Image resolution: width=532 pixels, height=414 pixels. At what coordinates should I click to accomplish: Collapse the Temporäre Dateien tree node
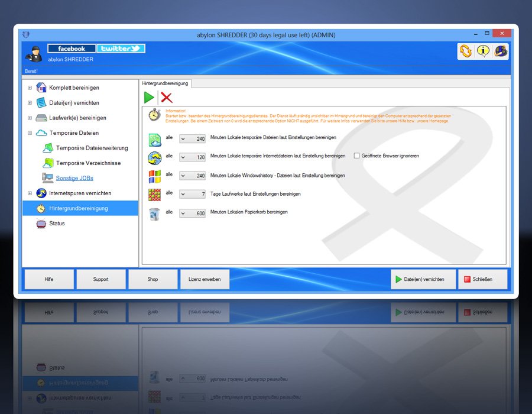tap(30, 132)
